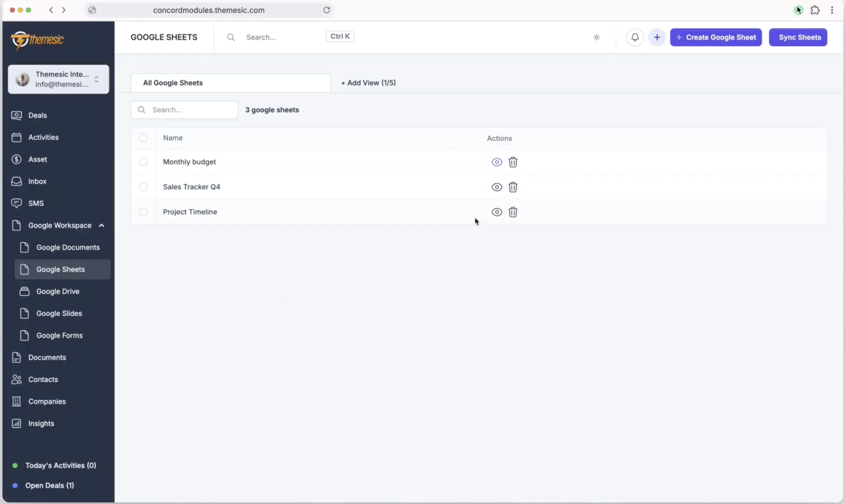Collapse the Google Workspace section
Image resolution: width=845 pixels, height=504 pixels.
[101, 225]
